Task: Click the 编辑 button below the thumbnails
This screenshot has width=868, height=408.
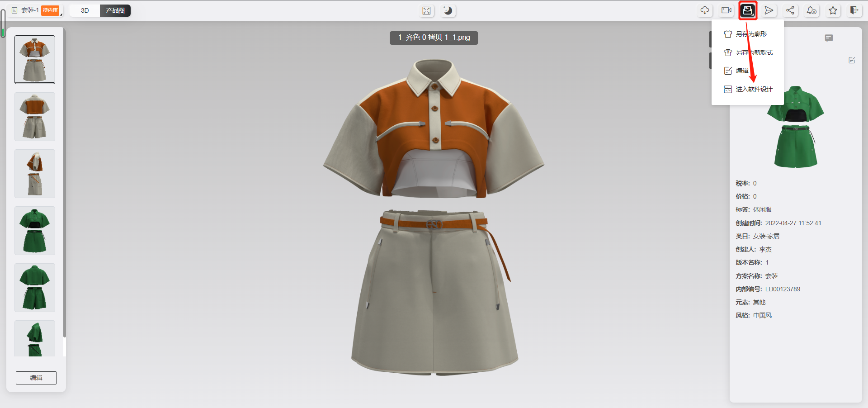Action: pos(36,378)
